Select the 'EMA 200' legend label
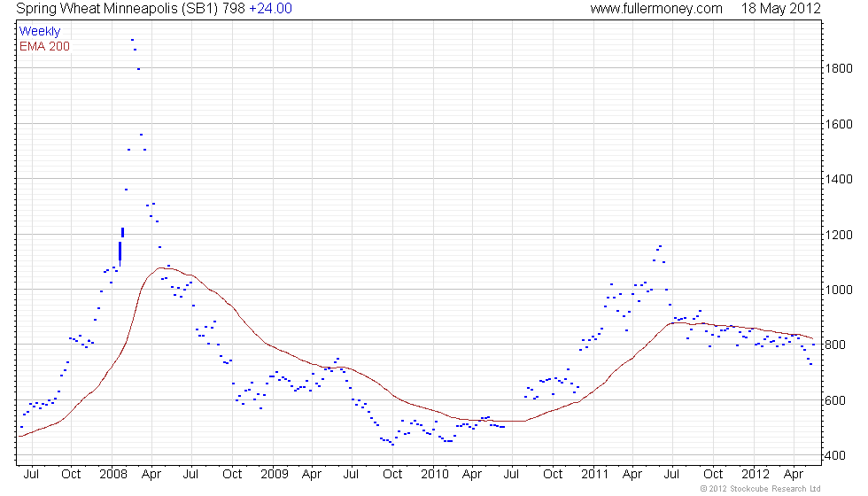Viewport: 868px width, 496px height. point(44,46)
